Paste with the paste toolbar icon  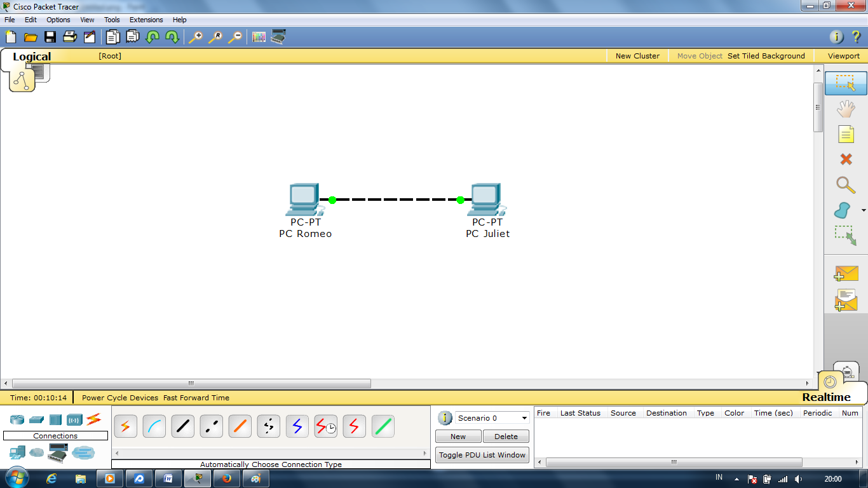click(x=133, y=37)
